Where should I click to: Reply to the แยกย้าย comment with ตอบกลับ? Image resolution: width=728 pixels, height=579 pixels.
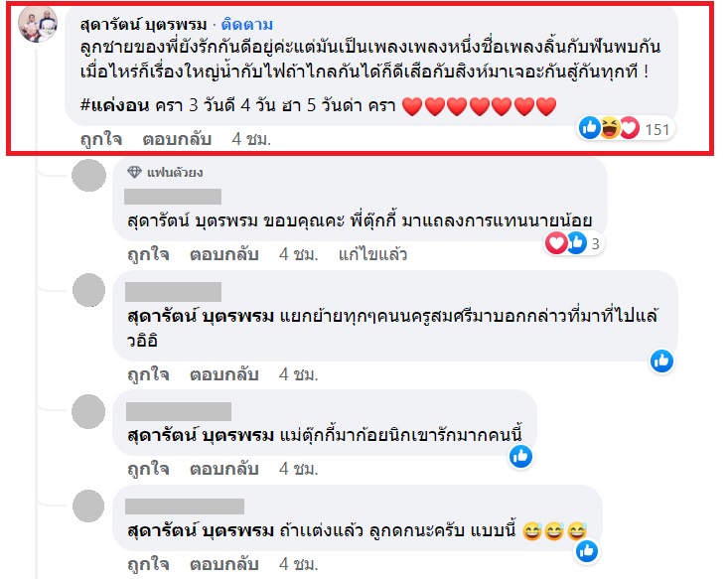(x=225, y=374)
